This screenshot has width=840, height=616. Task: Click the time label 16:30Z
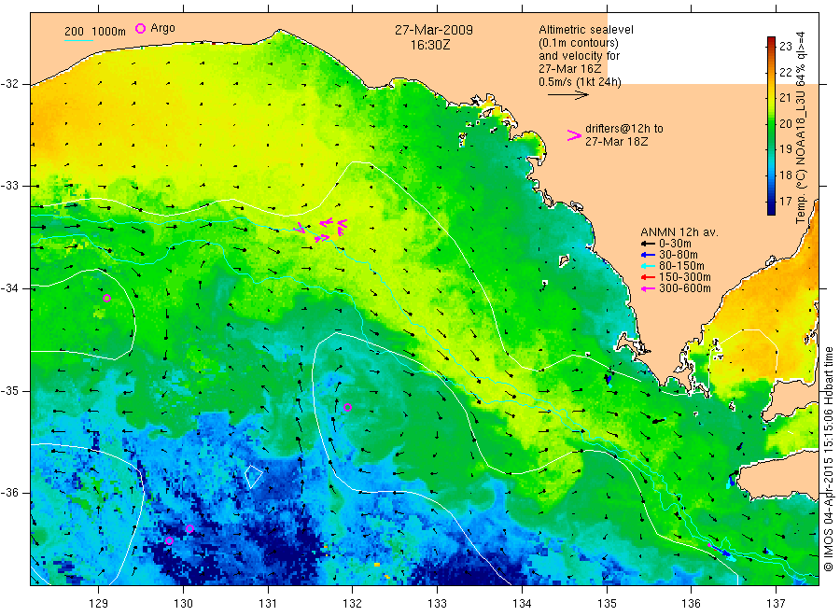point(430,46)
